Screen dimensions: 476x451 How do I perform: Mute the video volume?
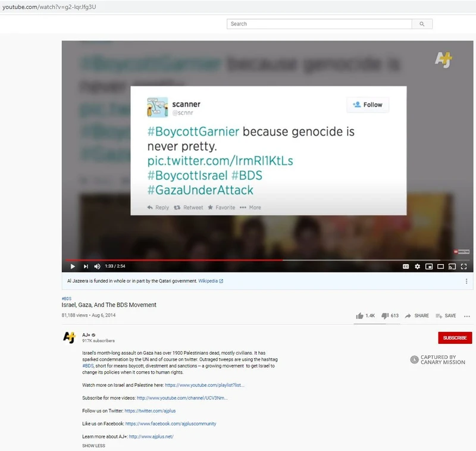97,267
